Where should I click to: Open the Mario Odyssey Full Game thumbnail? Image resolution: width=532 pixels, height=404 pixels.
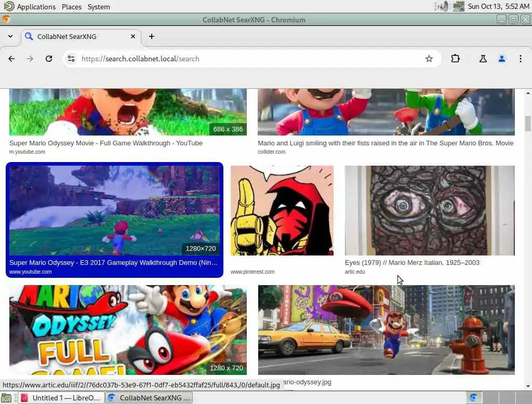coord(128,330)
